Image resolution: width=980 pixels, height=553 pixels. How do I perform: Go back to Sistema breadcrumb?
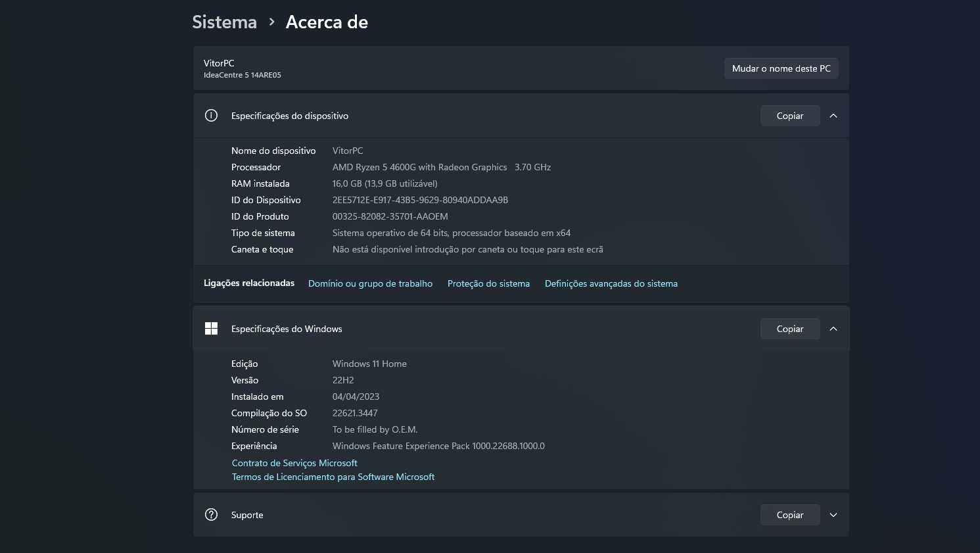point(224,22)
